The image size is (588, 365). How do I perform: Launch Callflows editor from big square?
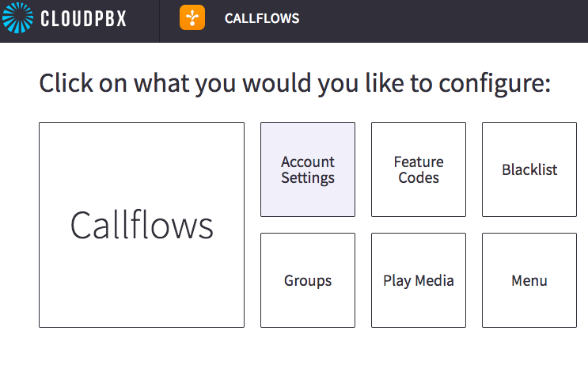[142, 225]
